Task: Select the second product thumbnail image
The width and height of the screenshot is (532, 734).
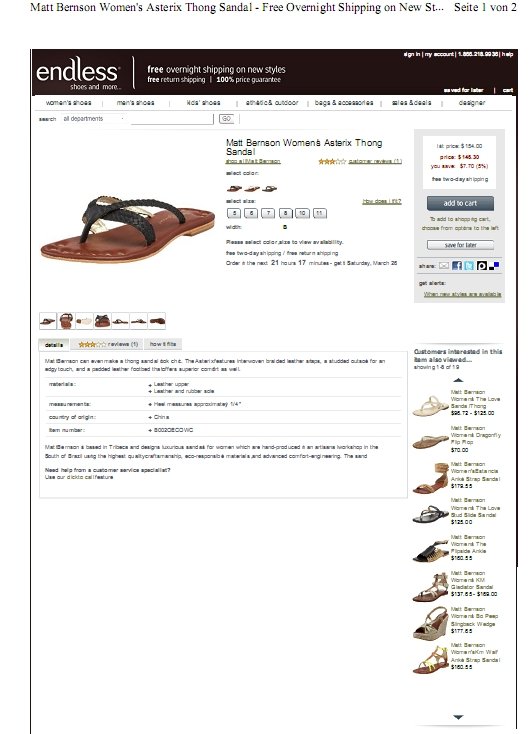Action: [x=66, y=321]
